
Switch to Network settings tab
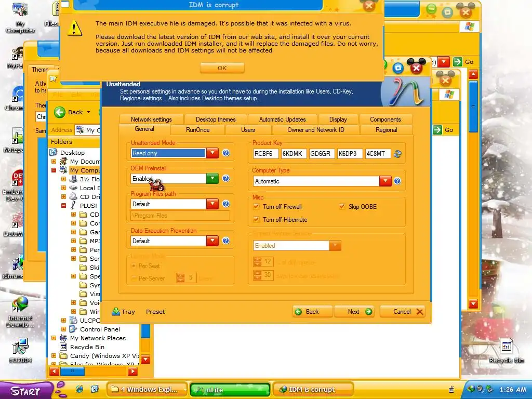tap(151, 119)
